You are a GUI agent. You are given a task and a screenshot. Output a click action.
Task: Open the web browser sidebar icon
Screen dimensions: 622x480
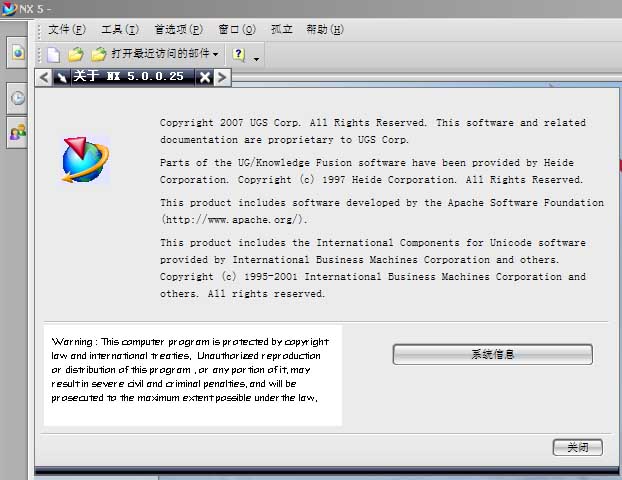click(17, 53)
